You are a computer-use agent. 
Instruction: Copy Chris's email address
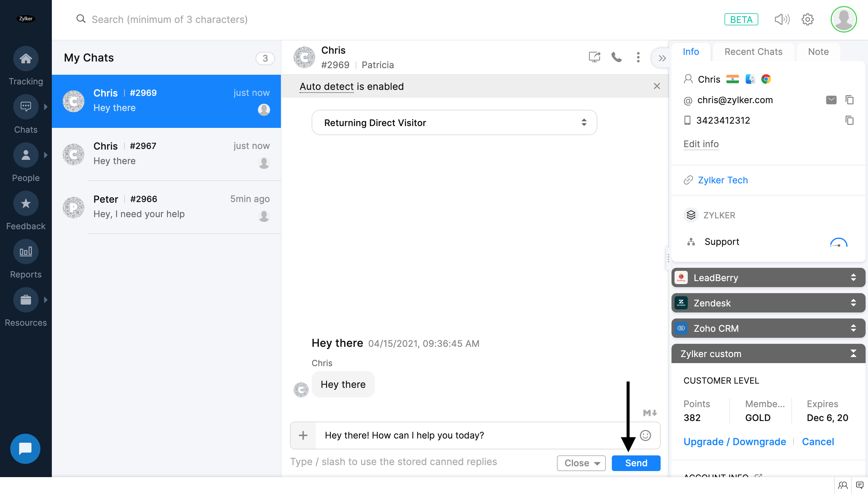pos(849,100)
